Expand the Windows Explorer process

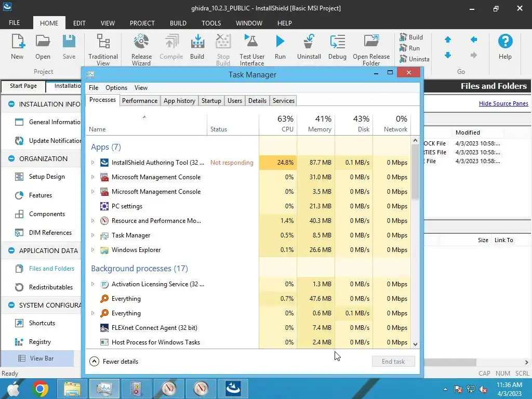pyautogui.click(x=92, y=250)
